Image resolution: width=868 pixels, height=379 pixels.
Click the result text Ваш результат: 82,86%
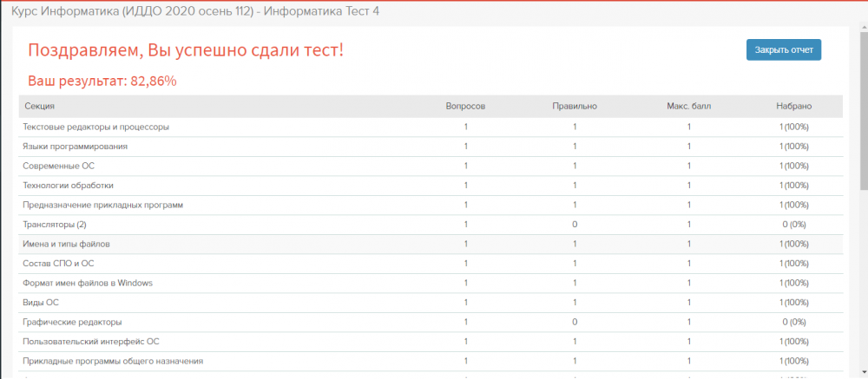coord(102,82)
